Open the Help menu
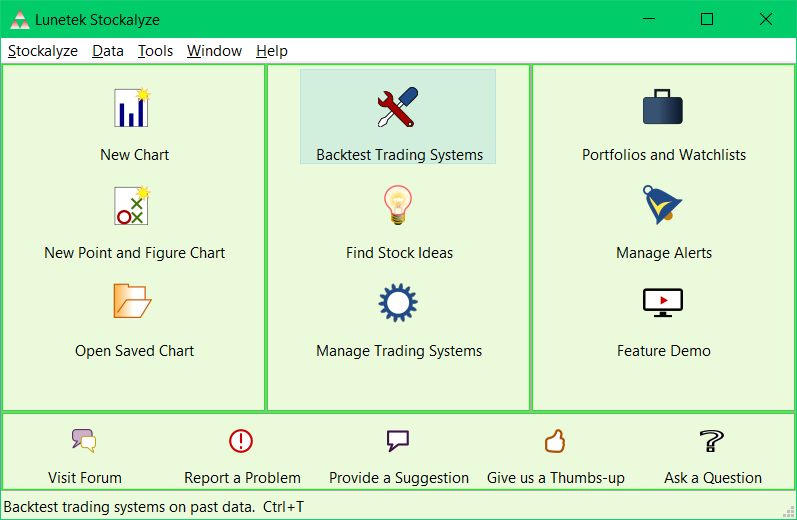Viewport: 797px width, 520px height. point(272,51)
